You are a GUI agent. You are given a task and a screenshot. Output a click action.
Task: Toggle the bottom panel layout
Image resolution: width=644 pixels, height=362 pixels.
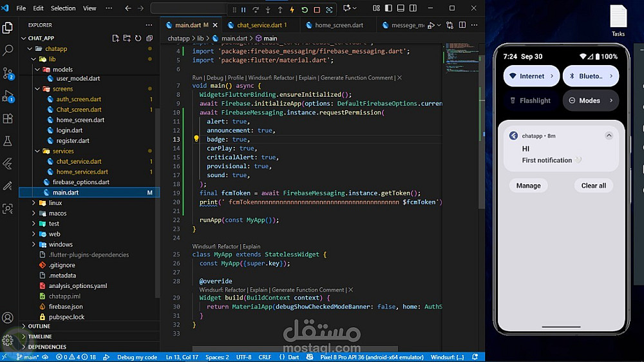pyautogui.click(x=401, y=8)
